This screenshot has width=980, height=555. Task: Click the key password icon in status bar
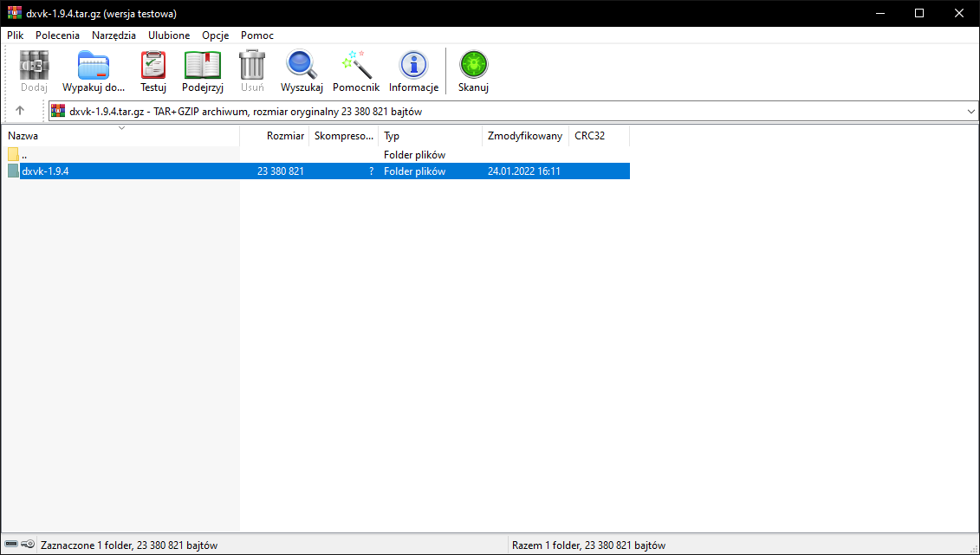[x=28, y=545]
